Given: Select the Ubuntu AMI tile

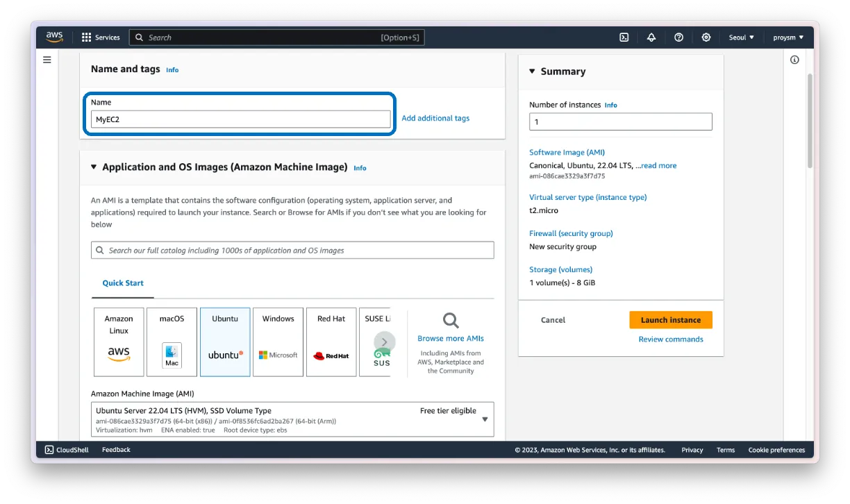Looking at the screenshot, I should pos(225,342).
